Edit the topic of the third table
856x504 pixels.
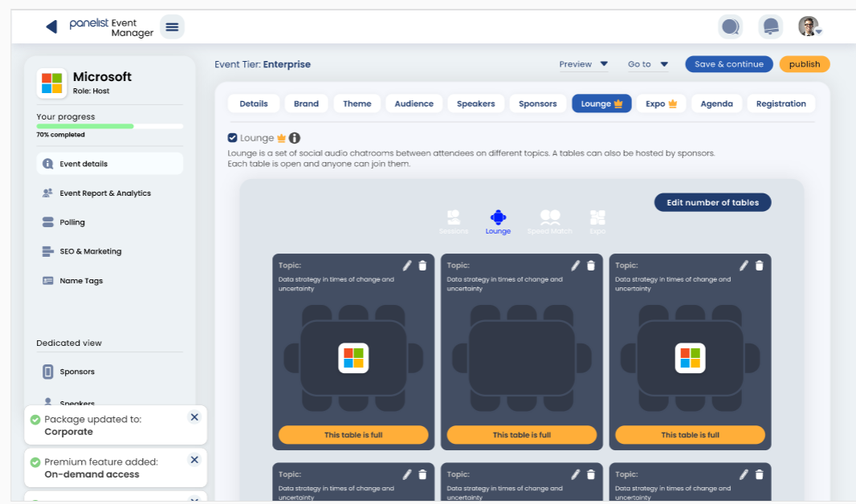coord(744,266)
